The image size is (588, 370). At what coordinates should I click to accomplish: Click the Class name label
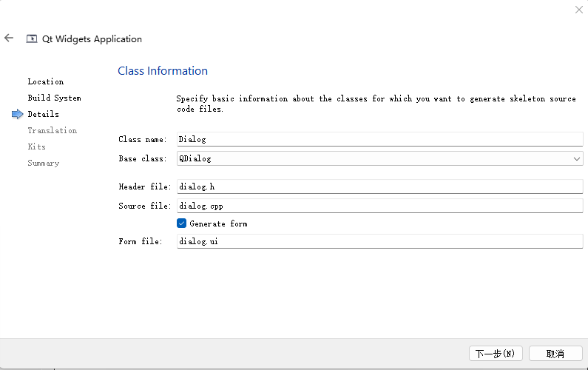point(142,140)
